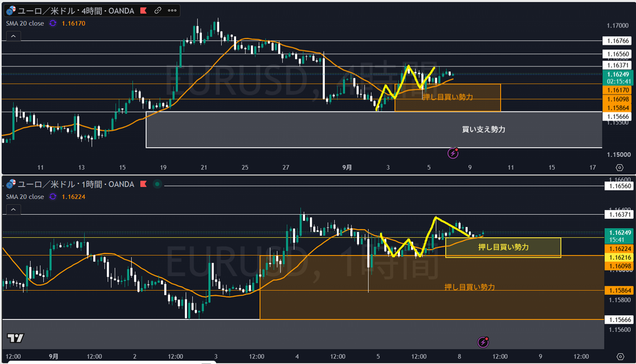Click the red flag icon on 1時間 chart
This screenshot has width=636, height=364.
coord(143,184)
